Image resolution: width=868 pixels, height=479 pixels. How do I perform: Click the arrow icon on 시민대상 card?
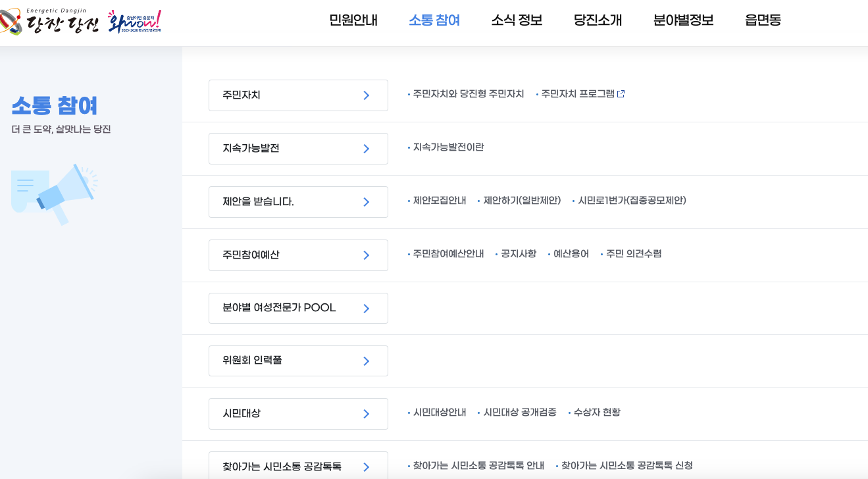tap(367, 413)
